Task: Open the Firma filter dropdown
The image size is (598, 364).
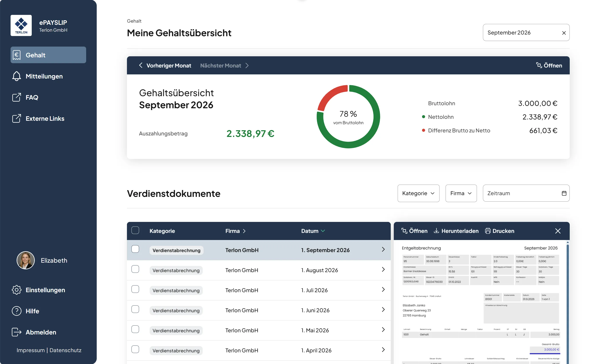Action: (x=461, y=193)
